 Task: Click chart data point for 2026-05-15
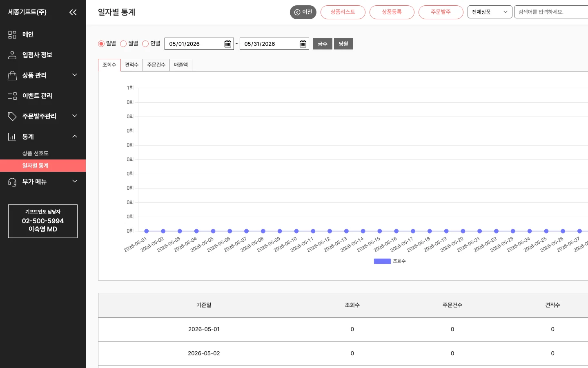[380, 231]
